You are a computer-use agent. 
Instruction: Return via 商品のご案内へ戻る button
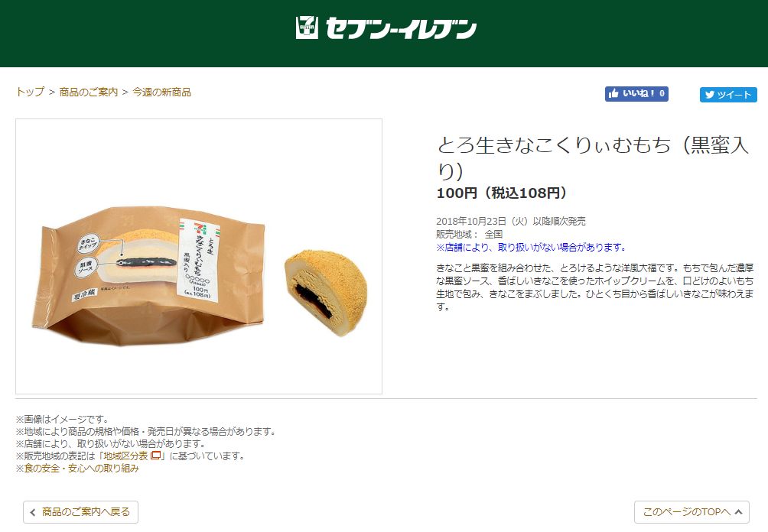pyautogui.click(x=81, y=512)
